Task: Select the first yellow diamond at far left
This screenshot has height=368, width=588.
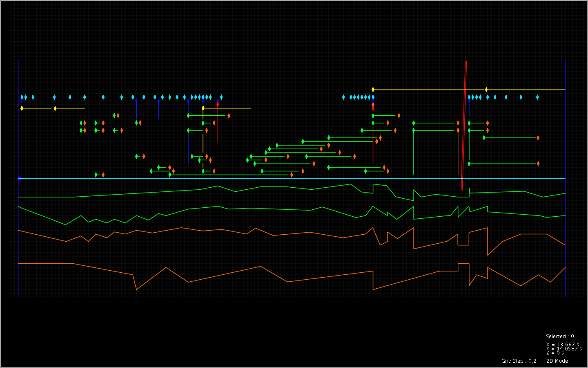Action: click(22, 108)
